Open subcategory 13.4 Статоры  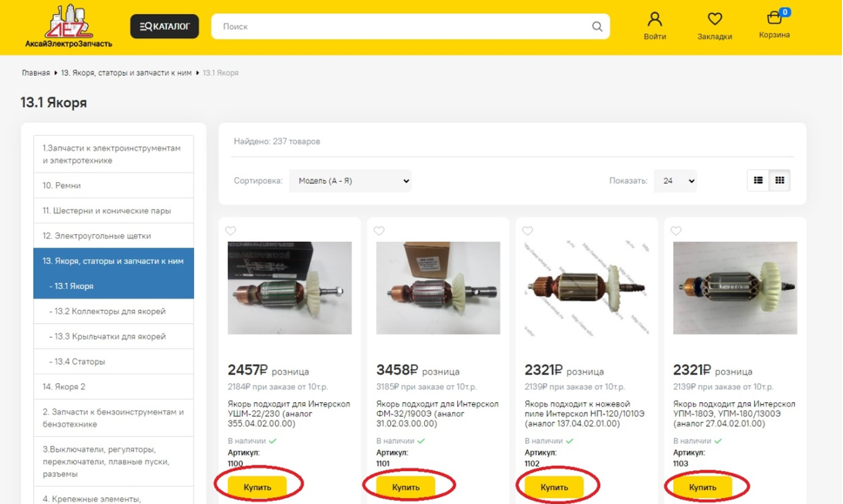click(114, 362)
